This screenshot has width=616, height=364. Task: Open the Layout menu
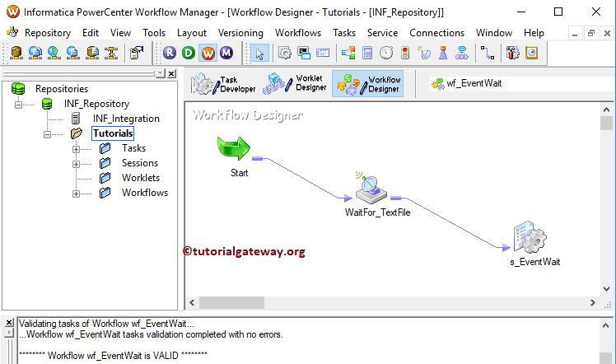coord(192,33)
